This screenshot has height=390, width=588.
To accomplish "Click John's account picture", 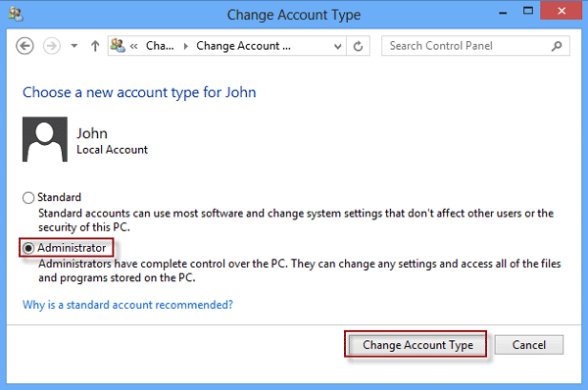I will coord(45,139).
